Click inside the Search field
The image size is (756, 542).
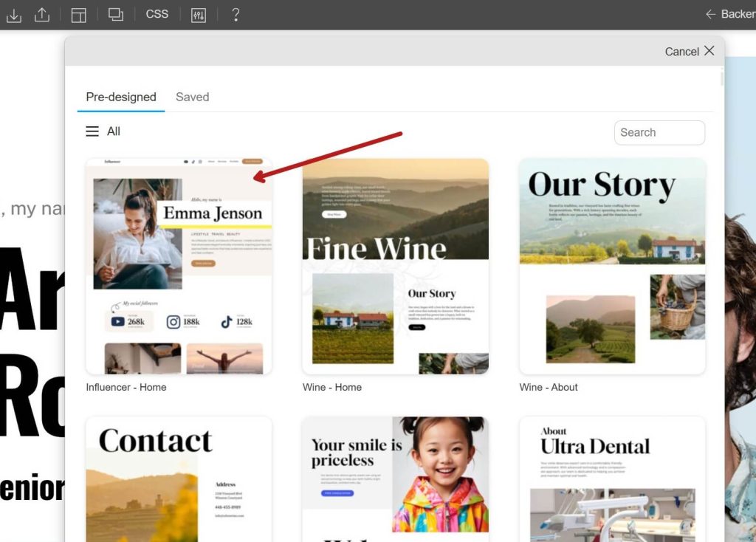tap(659, 132)
